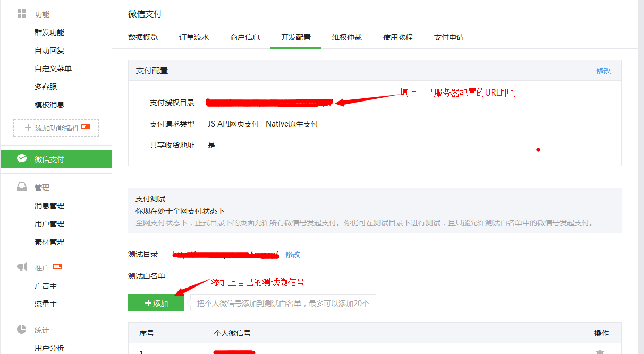Image resolution: width=644 pixels, height=354 pixels.
Task: Switch to the 订单流水 tab
Action: (x=194, y=37)
